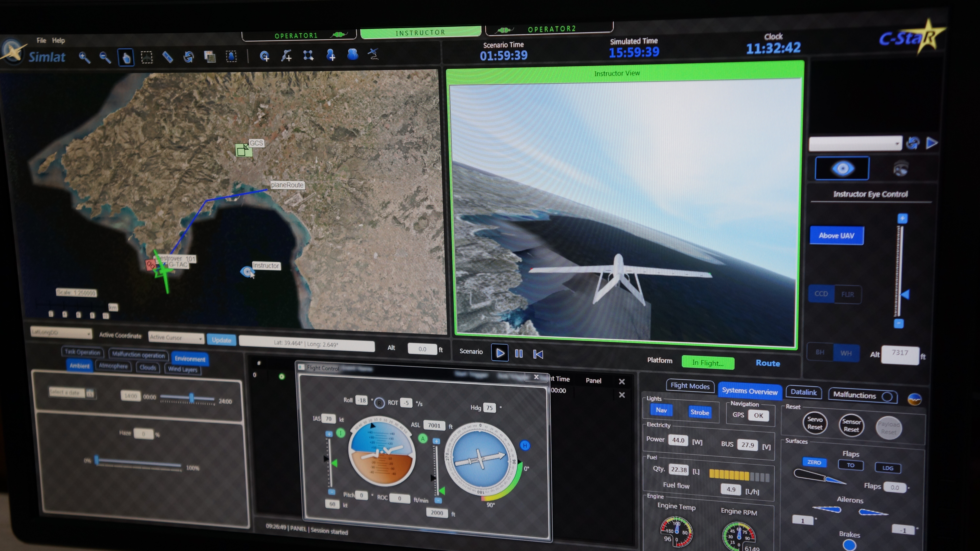Screen dimensions: 980x551
Task: Rewind scenario to start
Action: (x=538, y=354)
